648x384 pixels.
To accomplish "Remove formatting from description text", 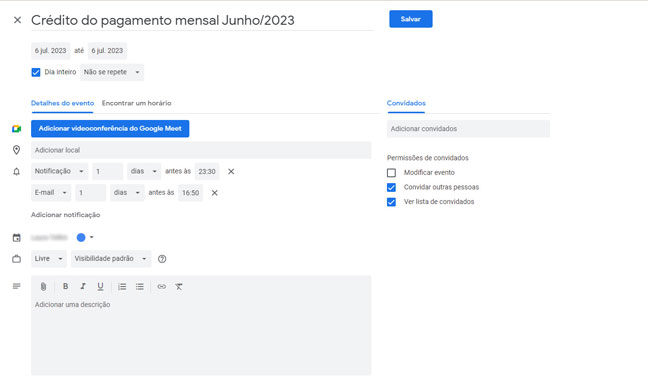I will (179, 286).
